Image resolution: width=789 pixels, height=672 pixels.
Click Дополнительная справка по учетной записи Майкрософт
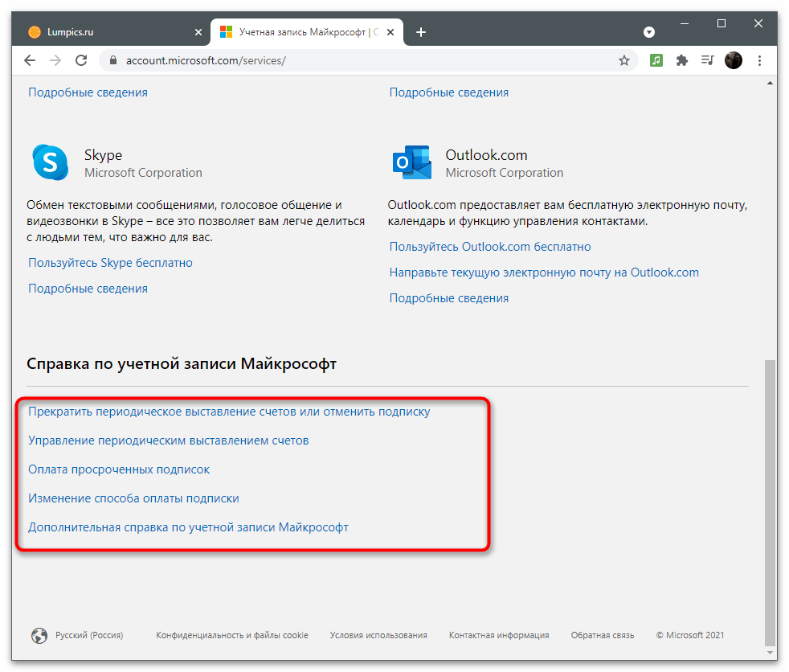188,527
